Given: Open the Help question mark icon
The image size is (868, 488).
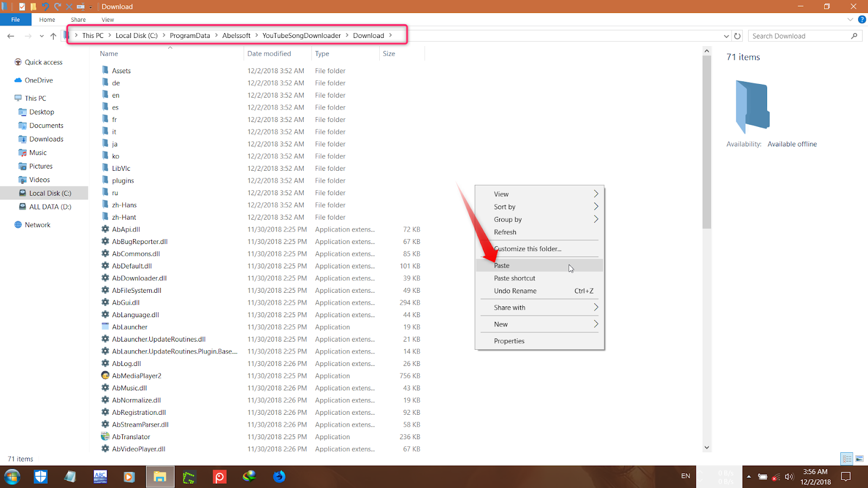Looking at the screenshot, I should pyautogui.click(x=862, y=20).
